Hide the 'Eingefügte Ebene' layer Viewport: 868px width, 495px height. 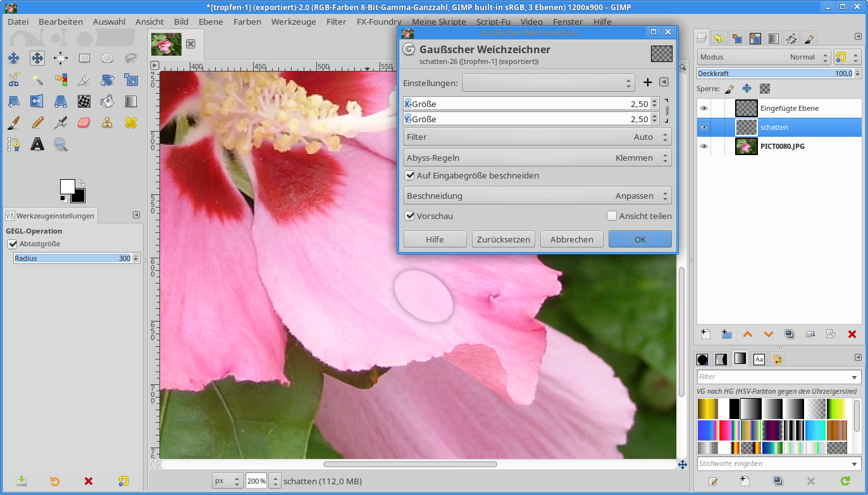click(x=704, y=108)
